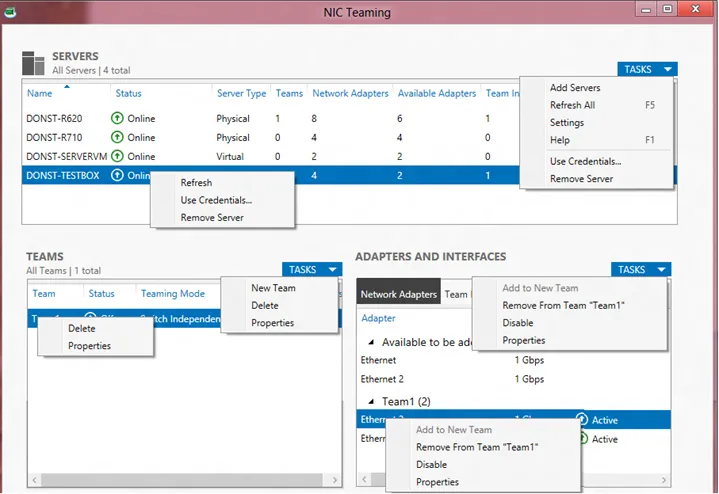Sort servers by Network Adapters column

pyautogui.click(x=350, y=94)
